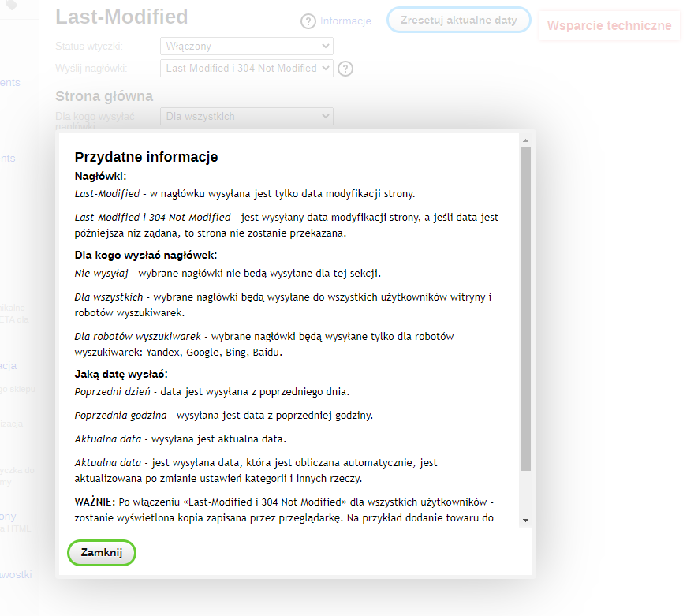Open the Wyślij nagłówki dropdown
Image resolution: width=698 pixels, height=616 pixels.
[246, 68]
